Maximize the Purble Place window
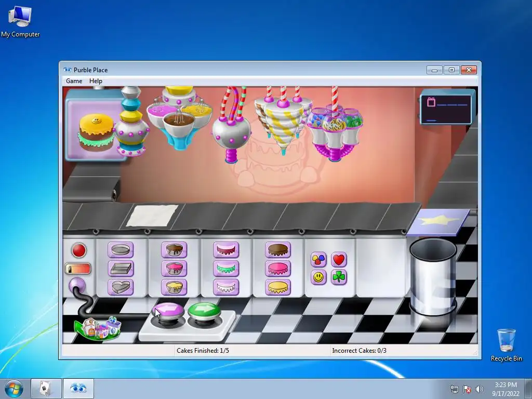 (451, 70)
